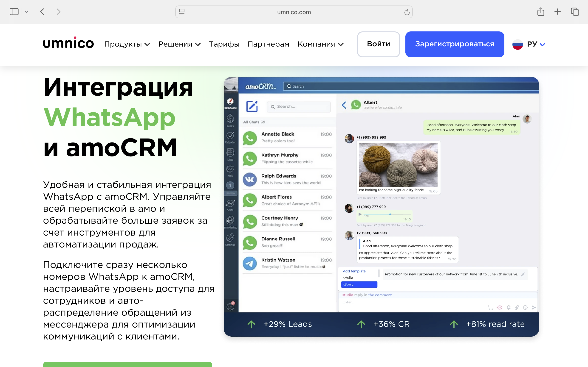The height and width of the screenshot is (367, 588).
Task: Click the Safari share icon
Action: pos(541,12)
